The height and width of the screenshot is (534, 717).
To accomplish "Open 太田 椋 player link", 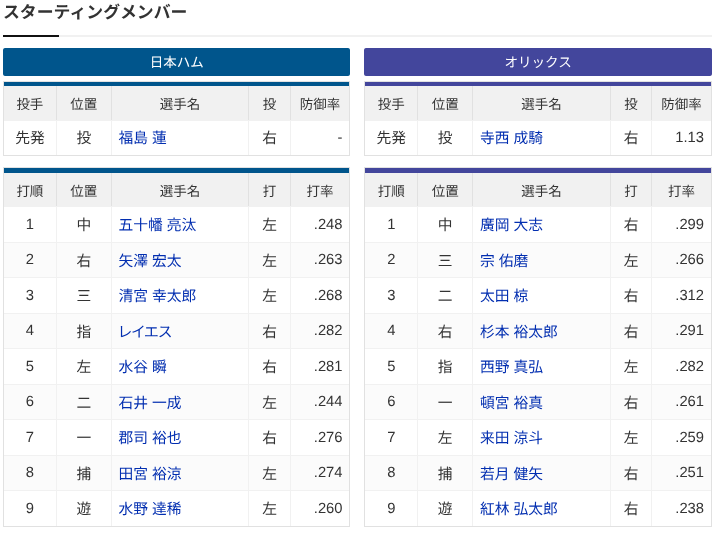I will pyautogui.click(x=504, y=295).
